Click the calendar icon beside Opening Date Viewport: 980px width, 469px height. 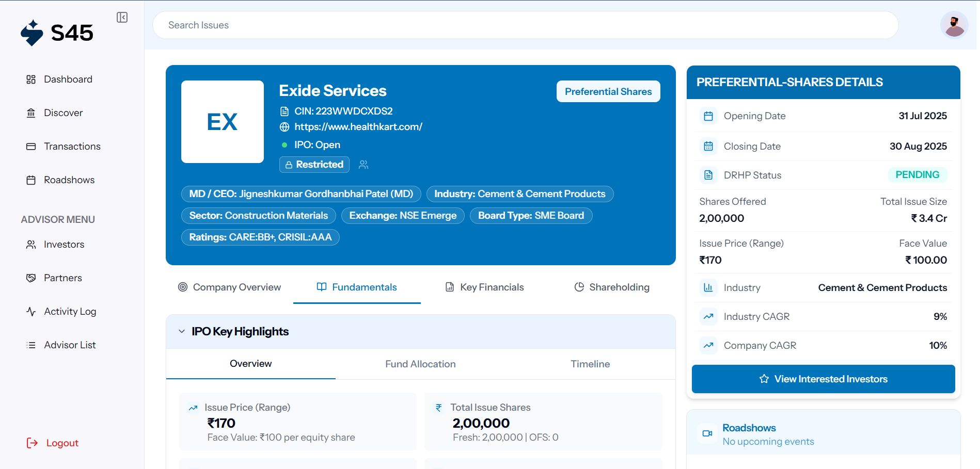pyautogui.click(x=708, y=116)
